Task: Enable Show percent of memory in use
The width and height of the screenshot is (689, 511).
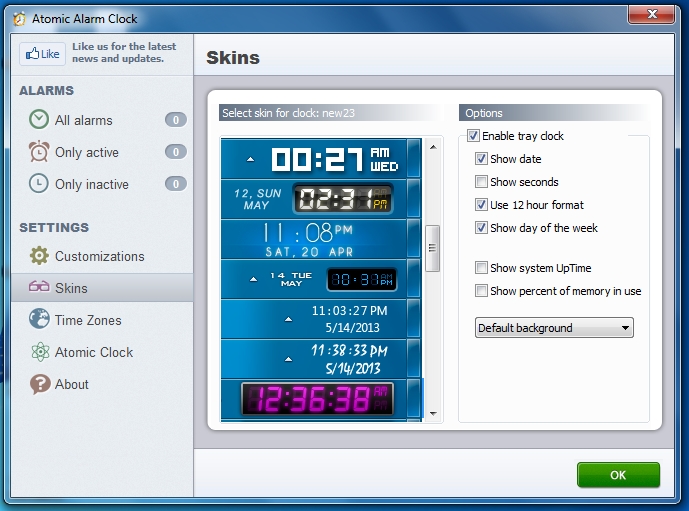Action: (x=481, y=290)
